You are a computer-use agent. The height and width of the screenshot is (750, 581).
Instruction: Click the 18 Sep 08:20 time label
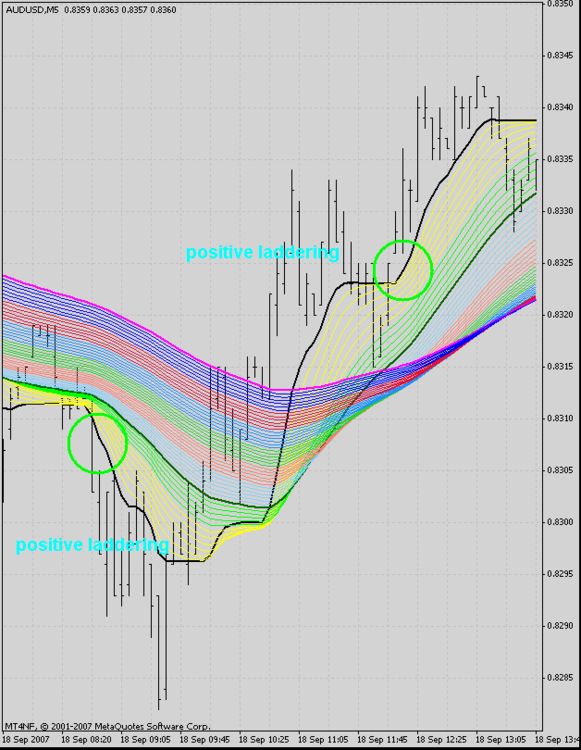click(87, 739)
